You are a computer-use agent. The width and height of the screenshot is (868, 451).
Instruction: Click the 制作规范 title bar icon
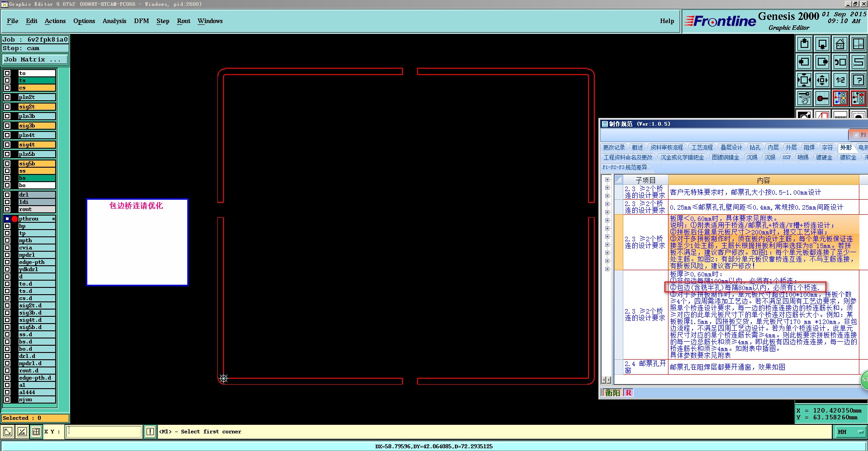605,124
